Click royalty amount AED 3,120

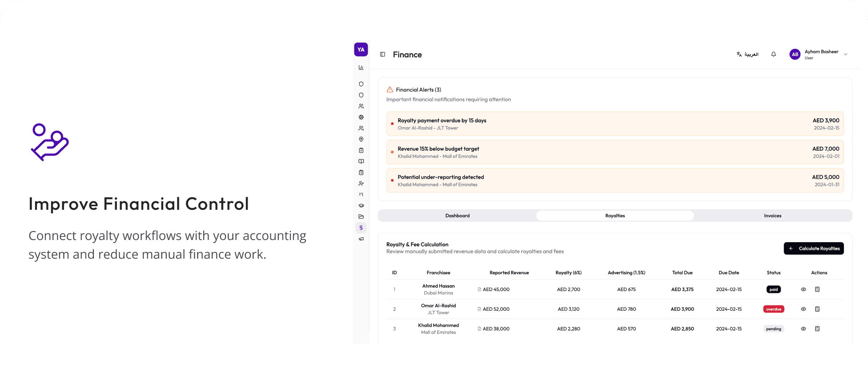(x=569, y=309)
